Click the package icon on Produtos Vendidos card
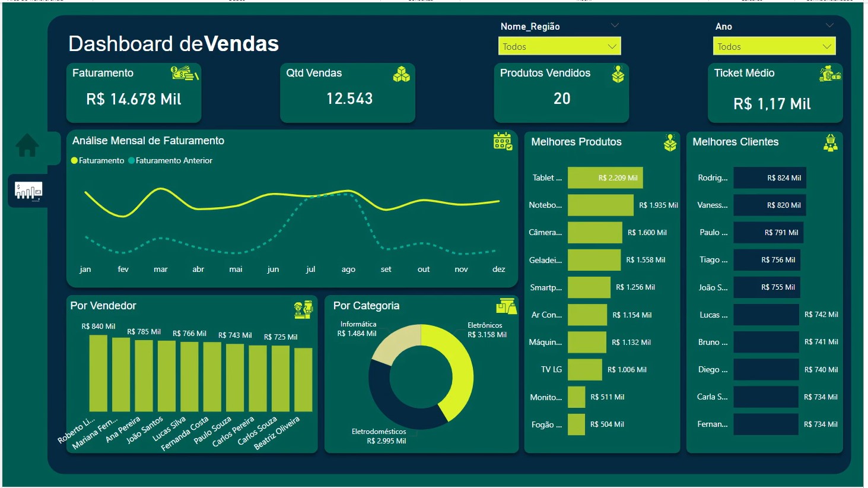The width and height of the screenshot is (868, 488). click(x=618, y=74)
